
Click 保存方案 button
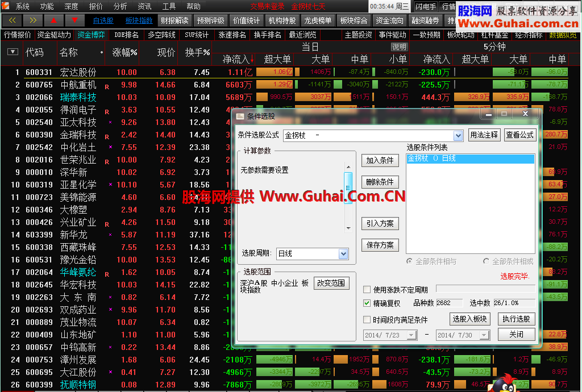click(380, 245)
